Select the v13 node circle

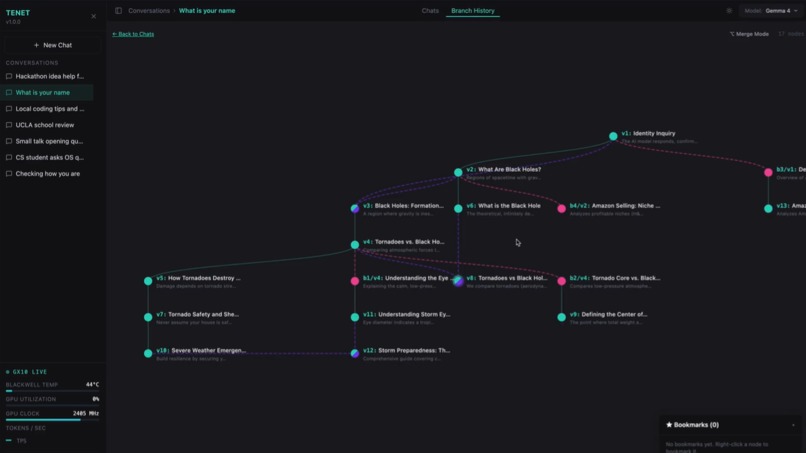[768, 208]
